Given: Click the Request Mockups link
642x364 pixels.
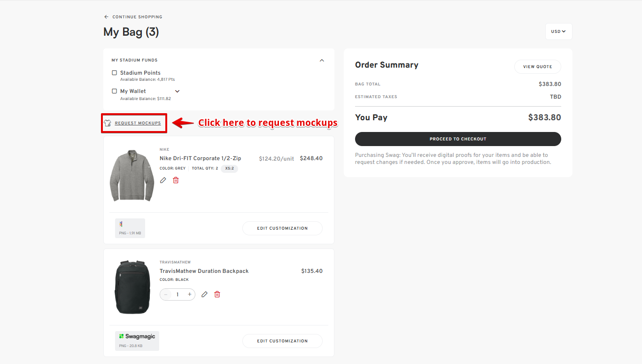Looking at the screenshot, I should (x=138, y=123).
